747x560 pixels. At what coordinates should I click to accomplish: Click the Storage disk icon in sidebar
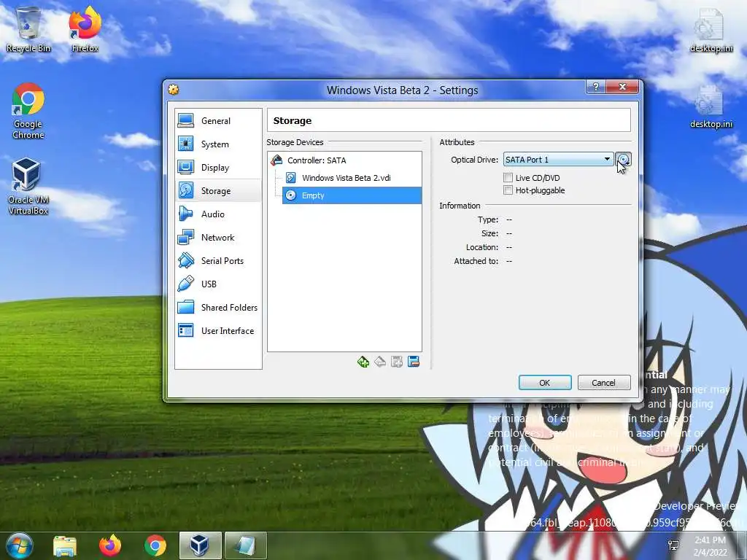pos(186,190)
